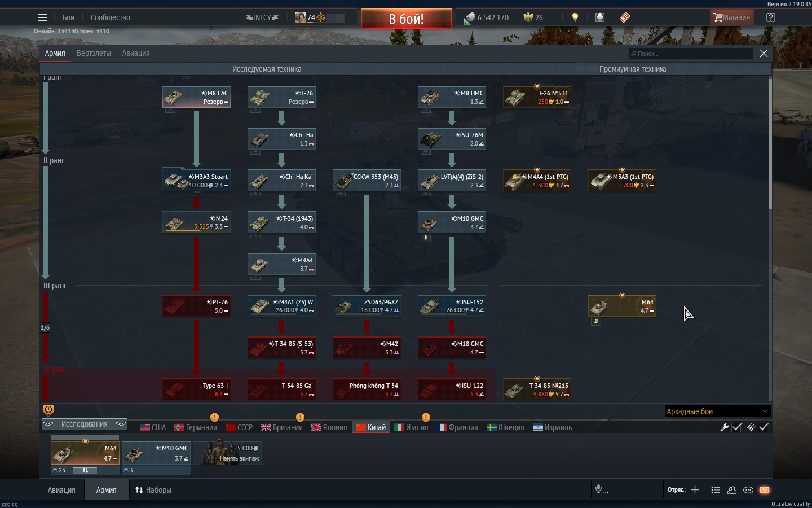Switch to the Вертолёты tab
This screenshot has height=508, width=812.
[x=94, y=53]
